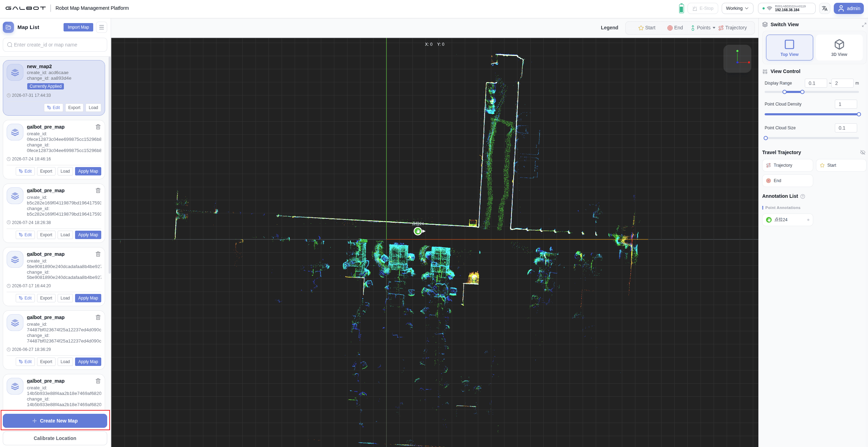Apply Map for 2026-07-24 18:46:16 entry
Screen dimensions: 868x447
pyautogui.click(x=88, y=171)
